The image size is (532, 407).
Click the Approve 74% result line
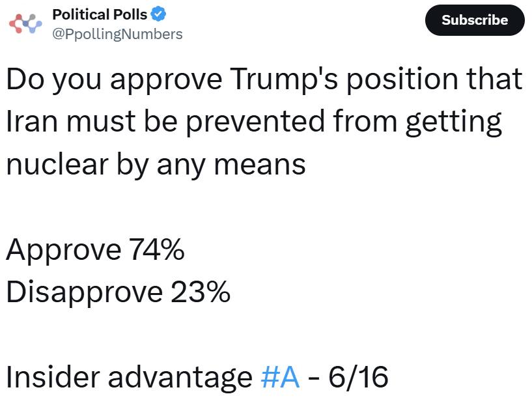[95, 249]
